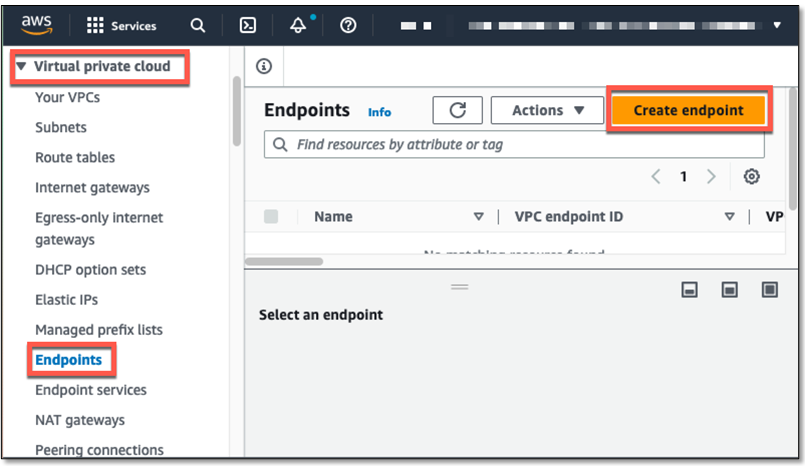Open table preferences gear icon
The width and height of the screenshot is (805, 466).
point(752,177)
